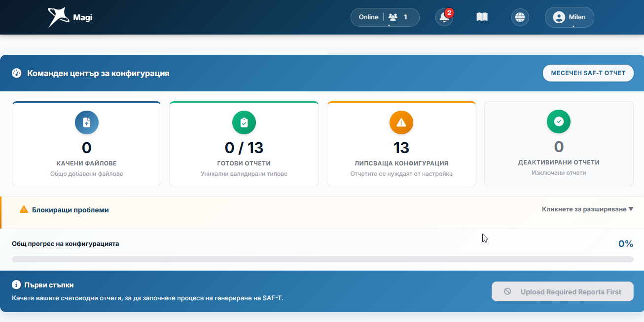Click the green checkmark icon in Деактивирани отчети card
The height and width of the screenshot is (322, 644).
click(x=559, y=121)
